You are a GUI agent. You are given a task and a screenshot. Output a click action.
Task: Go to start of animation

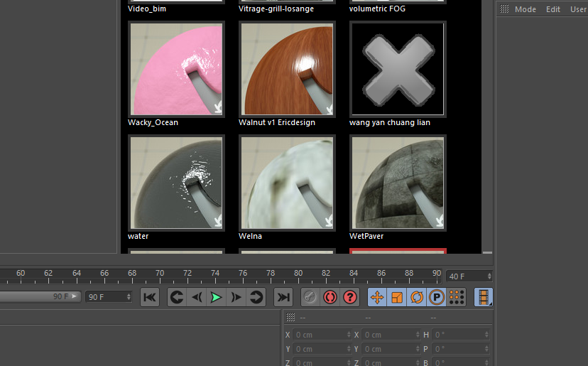[150, 297]
